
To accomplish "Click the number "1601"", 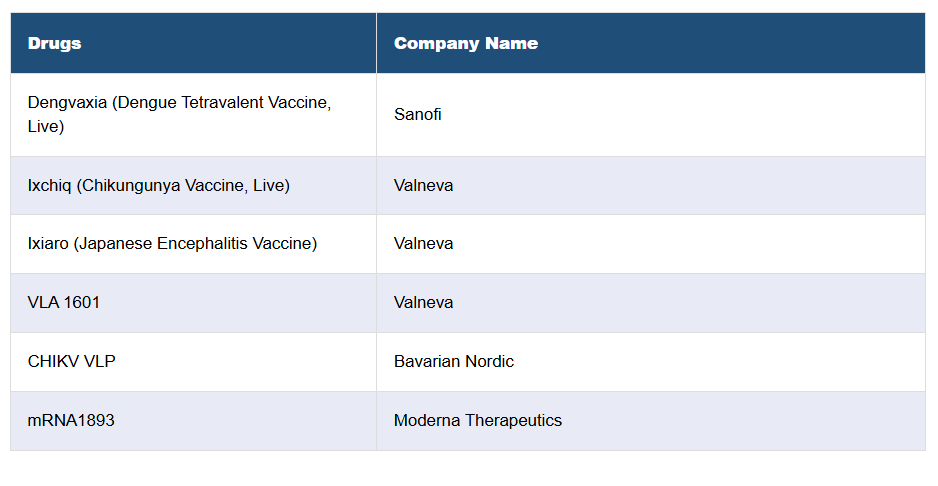I will point(81,302).
